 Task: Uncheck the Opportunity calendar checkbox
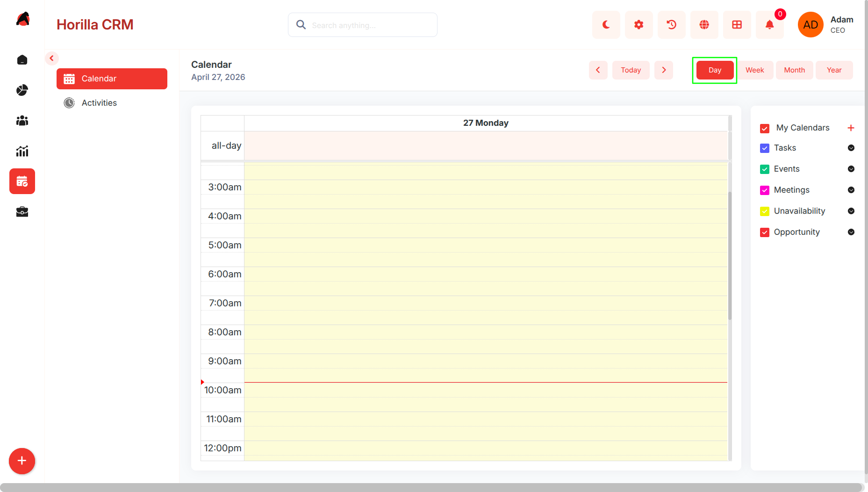click(x=765, y=232)
